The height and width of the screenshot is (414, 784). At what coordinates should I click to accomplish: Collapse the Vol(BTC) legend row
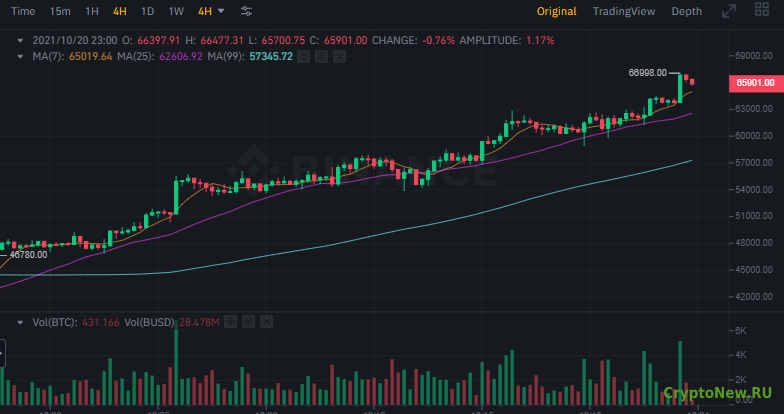pos(20,322)
